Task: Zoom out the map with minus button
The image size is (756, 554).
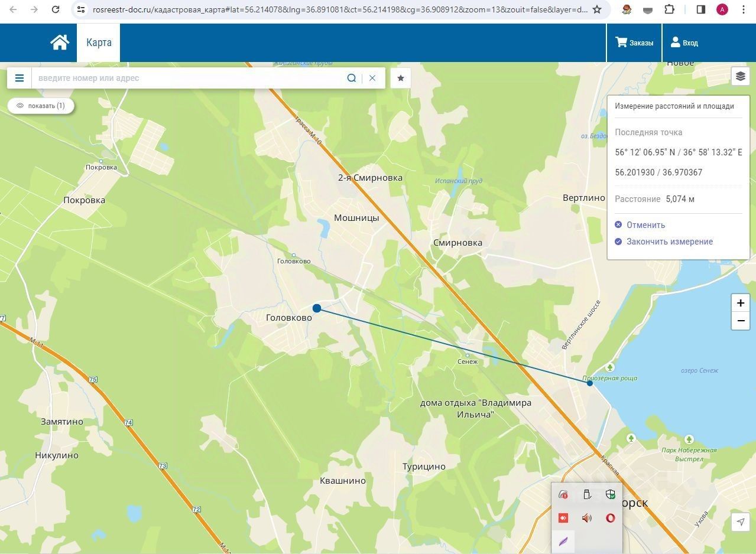Action: point(741,321)
